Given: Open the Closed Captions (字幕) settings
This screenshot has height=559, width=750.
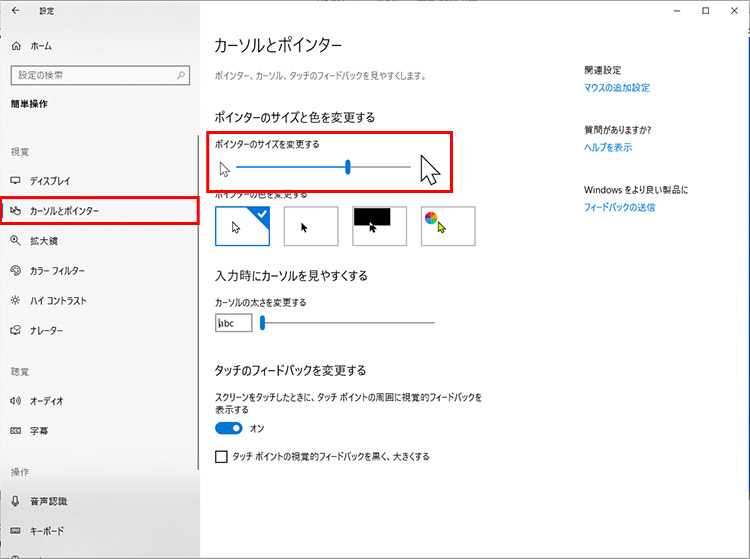Looking at the screenshot, I should (x=38, y=431).
